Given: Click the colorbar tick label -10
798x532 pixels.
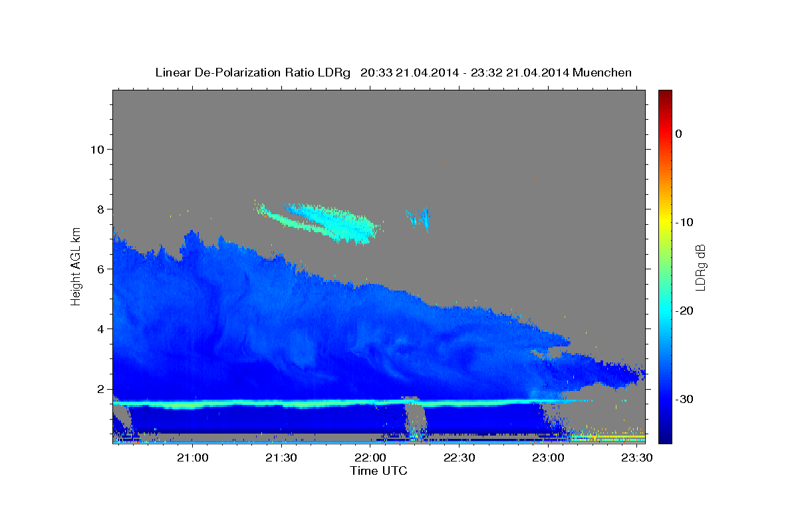Looking at the screenshot, I should coord(684,222).
